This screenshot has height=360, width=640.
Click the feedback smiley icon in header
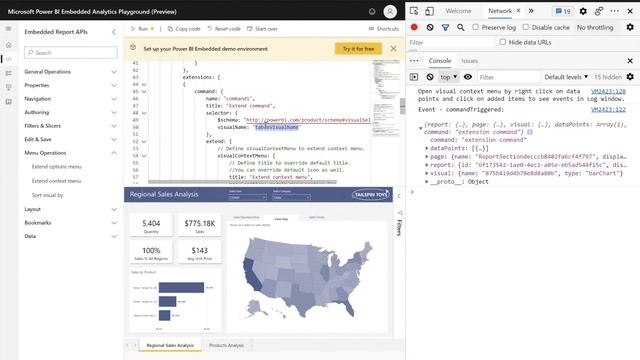(x=372, y=11)
